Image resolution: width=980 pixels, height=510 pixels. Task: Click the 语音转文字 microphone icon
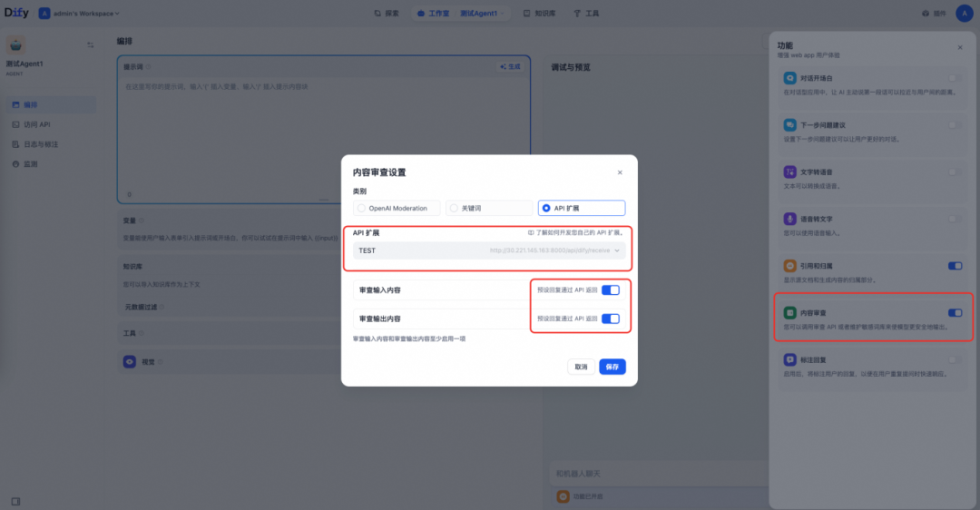pyautogui.click(x=790, y=219)
